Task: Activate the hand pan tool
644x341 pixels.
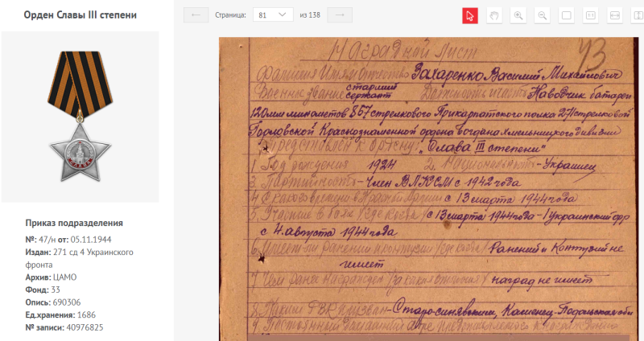Action: click(494, 15)
